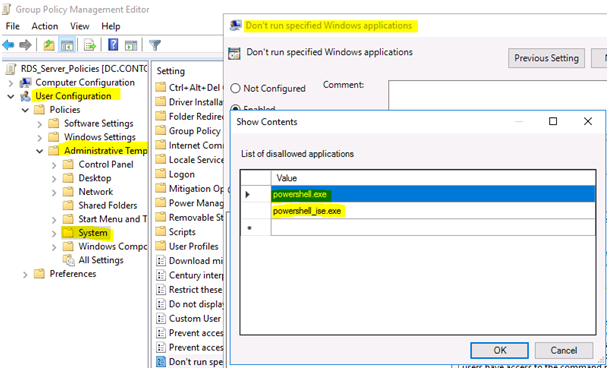Expand the Software Settings node
The height and width of the screenshot is (370, 609).
[40, 124]
